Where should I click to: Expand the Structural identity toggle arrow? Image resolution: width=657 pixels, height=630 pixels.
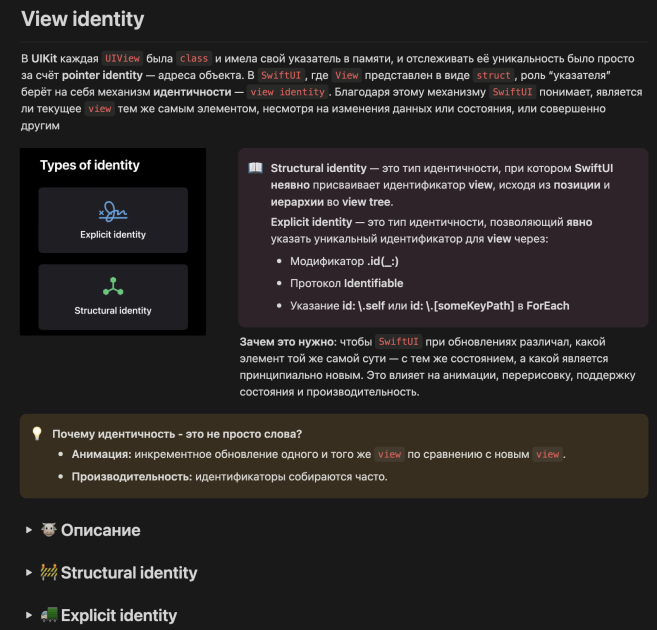[x=29, y=572]
